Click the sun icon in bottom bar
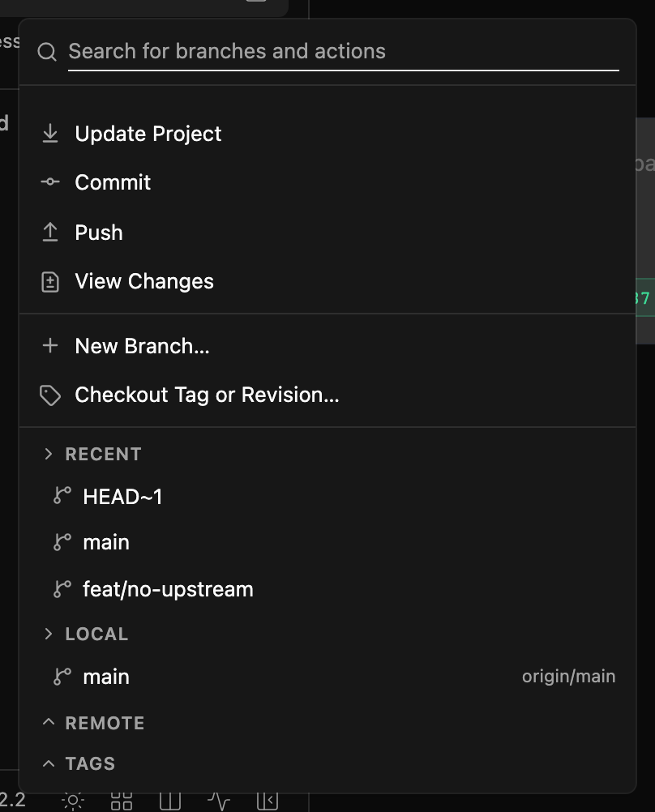The width and height of the screenshot is (655, 812). [x=73, y=801]
